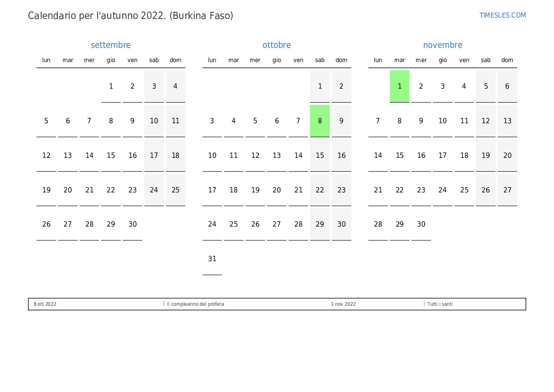This screenshot has height=392, width=554.
Task: Select 3 ottobre
Action: coord(212,121)
